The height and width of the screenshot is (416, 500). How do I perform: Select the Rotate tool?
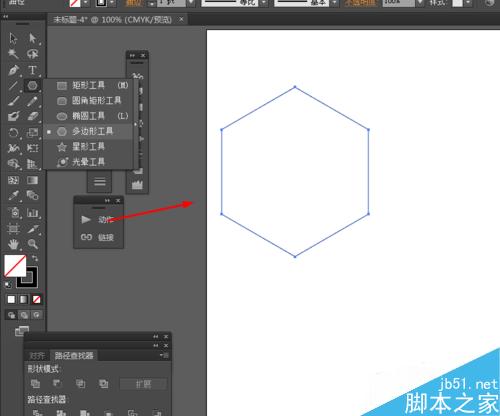(x=13, y=133)
